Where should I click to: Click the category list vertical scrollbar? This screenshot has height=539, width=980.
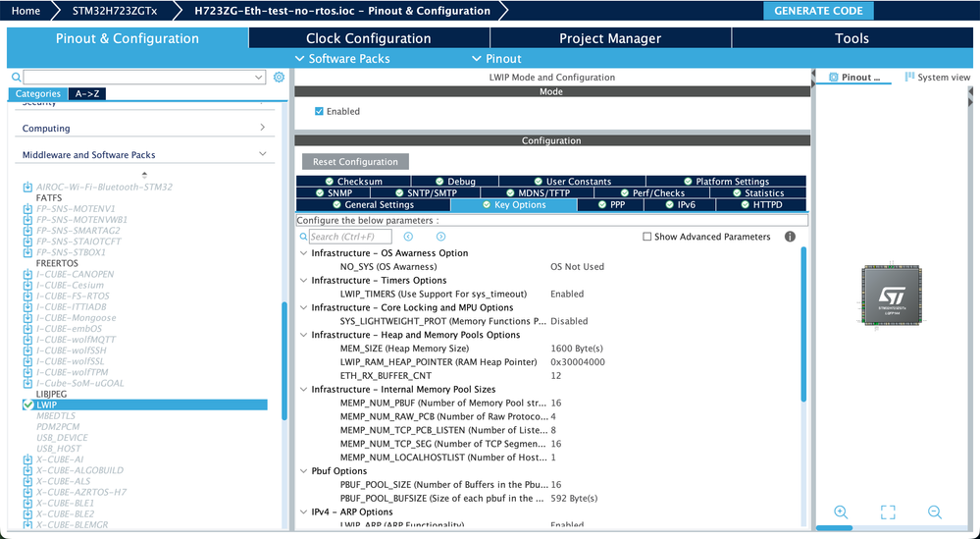coord(284,360)
